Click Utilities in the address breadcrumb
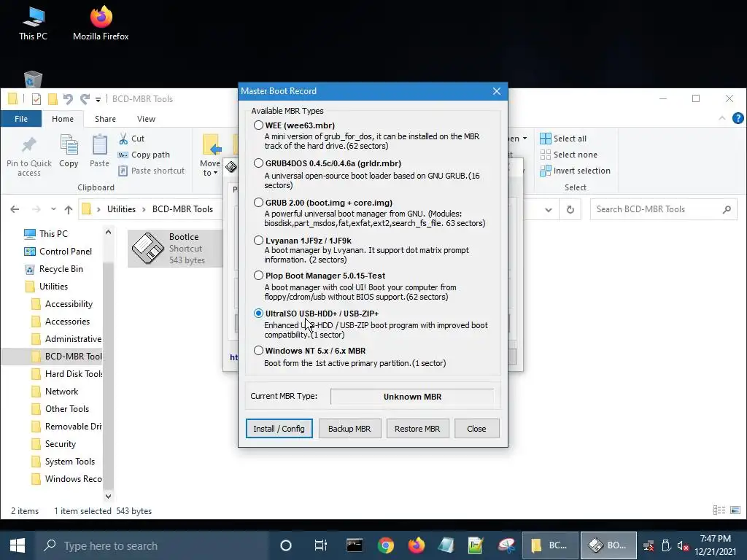747x560 pixels. click(x=121, y=209)
